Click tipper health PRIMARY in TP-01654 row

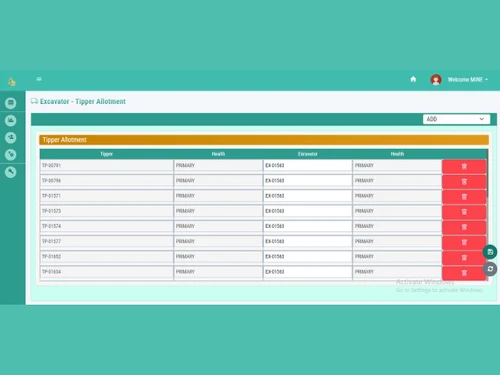coord(218,272)
